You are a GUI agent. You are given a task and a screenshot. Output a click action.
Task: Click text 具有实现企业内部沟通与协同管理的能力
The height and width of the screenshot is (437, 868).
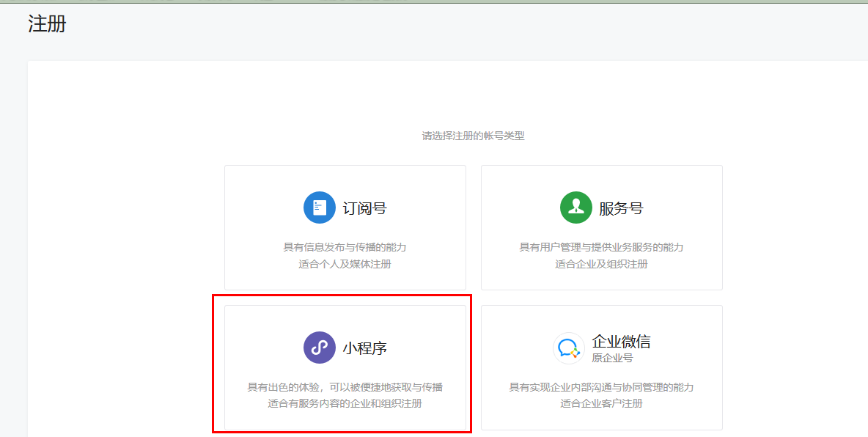point(601,387)
